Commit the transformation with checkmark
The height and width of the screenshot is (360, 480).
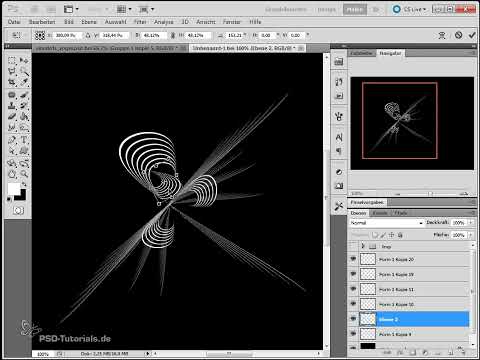472,35
